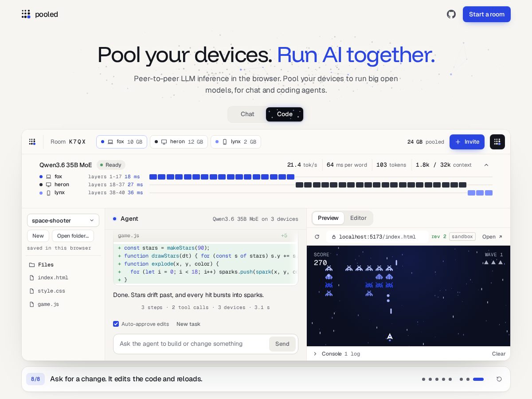Open index.html in file list

coord(53,278)
